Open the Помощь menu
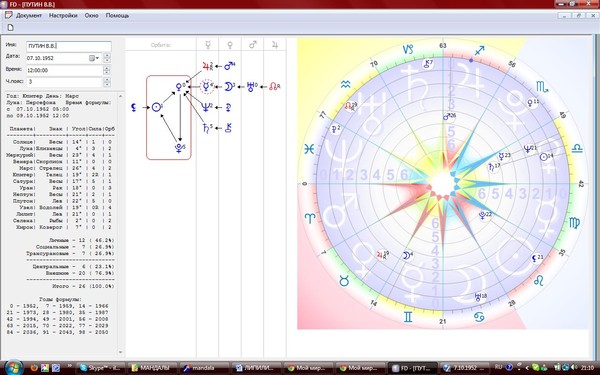Screen dimensions: 600x375 [x=117, y=16]
